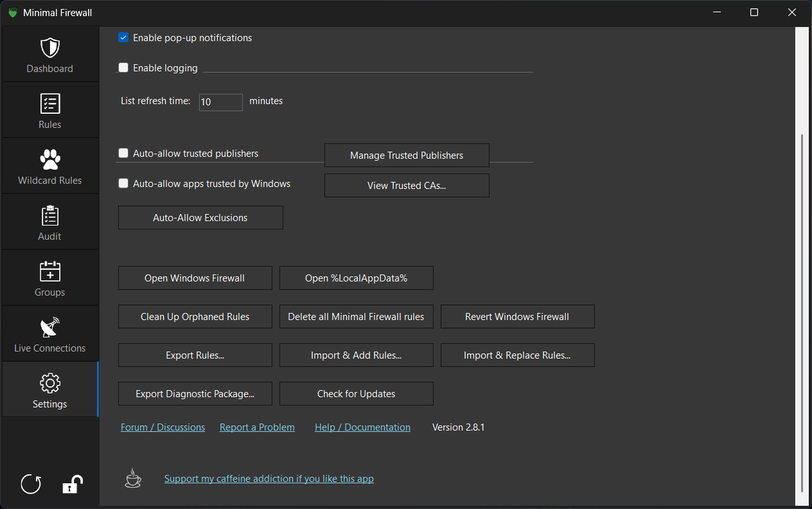Click the refresh circular arrow icon

(31, 484)
